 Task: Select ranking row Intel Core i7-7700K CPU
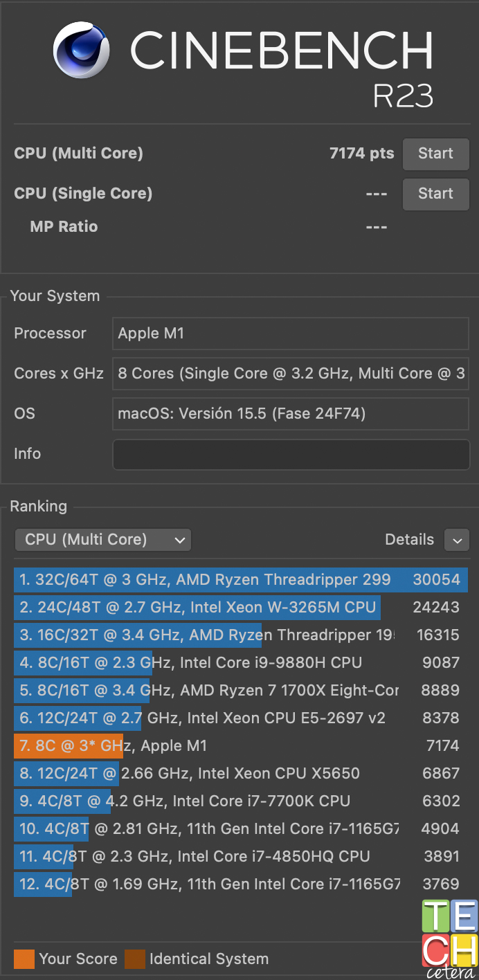click(x=240, y=801)
